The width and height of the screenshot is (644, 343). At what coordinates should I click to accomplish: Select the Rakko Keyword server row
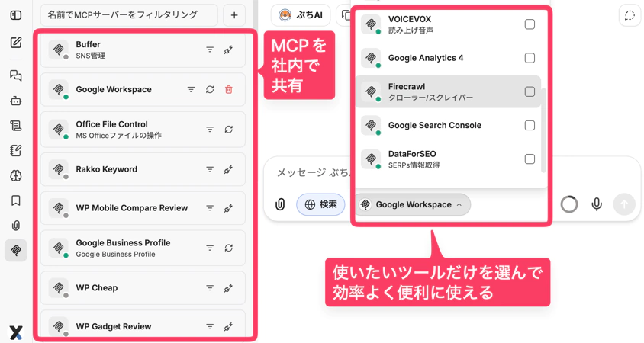click(143, 169)
